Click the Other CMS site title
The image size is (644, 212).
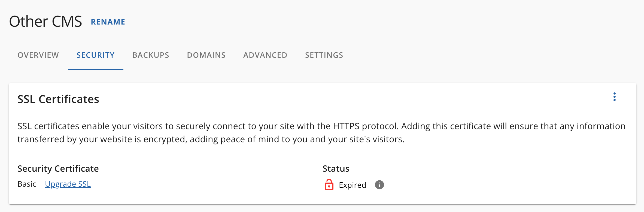45,20
